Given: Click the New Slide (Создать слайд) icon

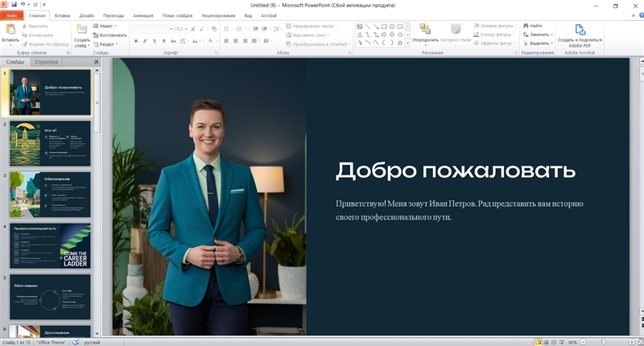Looking at the screenshot, I should 82,30.
